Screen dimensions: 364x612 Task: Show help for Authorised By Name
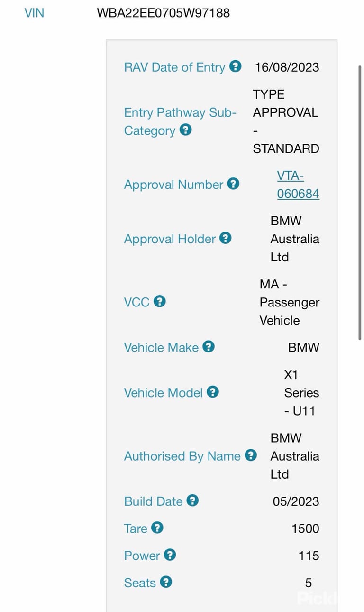251,455
